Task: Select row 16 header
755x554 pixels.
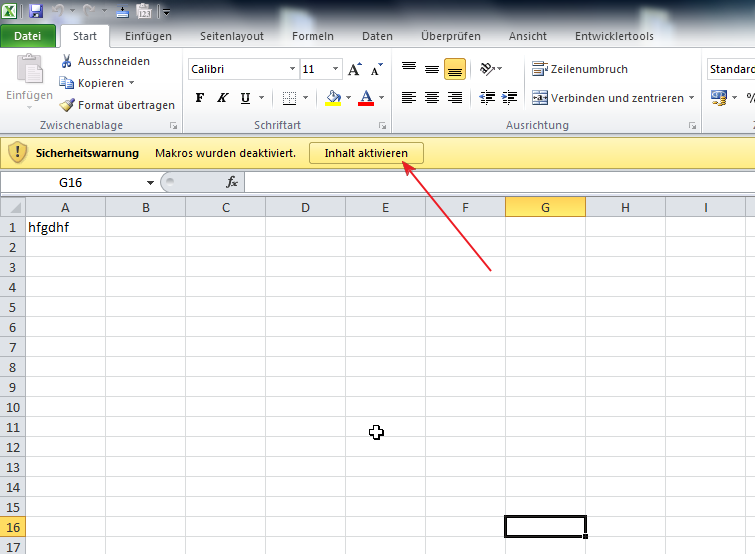Action: click(13, 527)
